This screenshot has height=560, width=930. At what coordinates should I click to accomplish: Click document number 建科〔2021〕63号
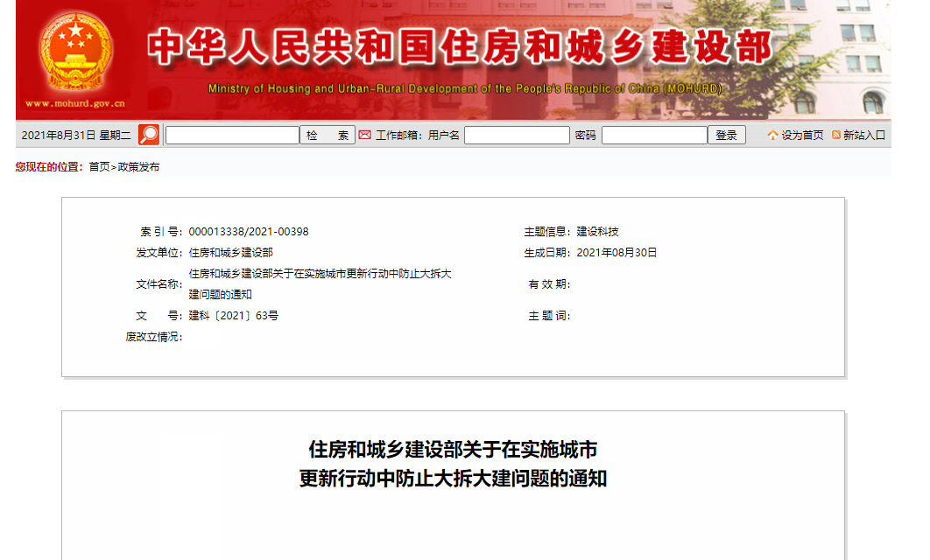coord(233,316)
